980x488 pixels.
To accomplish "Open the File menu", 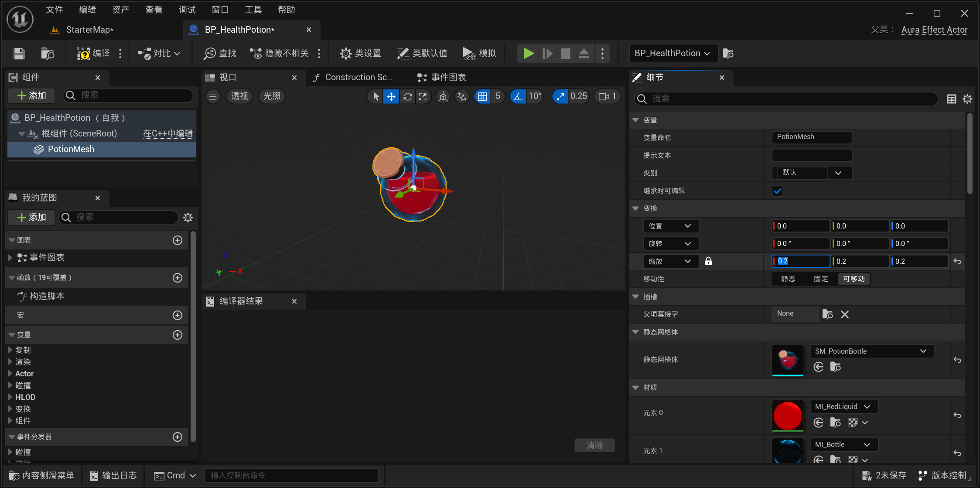I will [x=55, y=10].
